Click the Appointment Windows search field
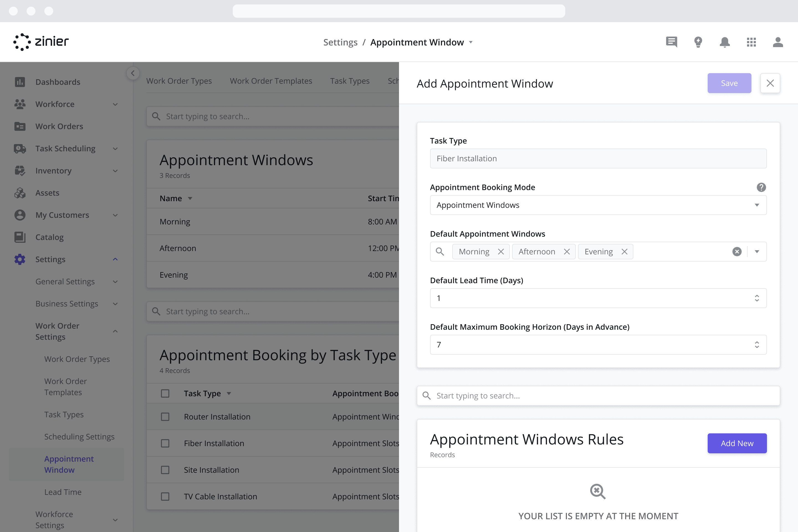The image size is (798, 532). (273, 116)
